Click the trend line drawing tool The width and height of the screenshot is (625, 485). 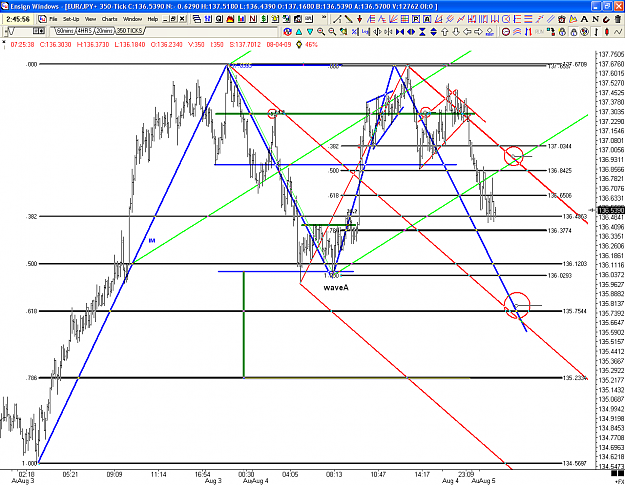point(337,19)
